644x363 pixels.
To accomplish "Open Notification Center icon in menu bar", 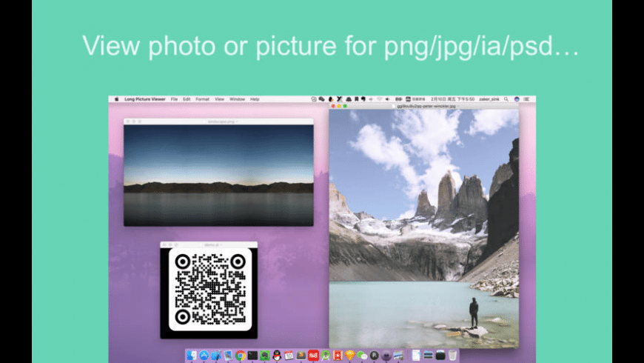I will (x=526, y=99).
